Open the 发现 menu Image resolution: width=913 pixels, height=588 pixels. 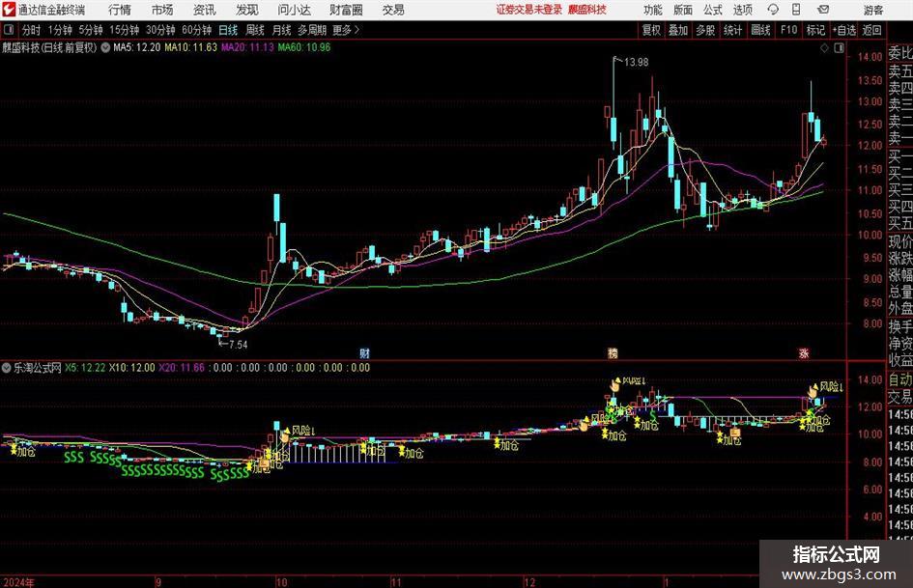click(x=247, y=10)
